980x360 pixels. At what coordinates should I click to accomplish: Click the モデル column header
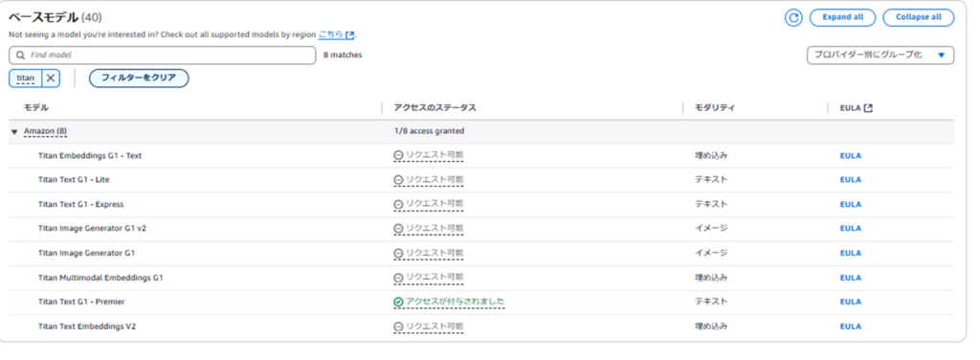[x=36, y=108]
